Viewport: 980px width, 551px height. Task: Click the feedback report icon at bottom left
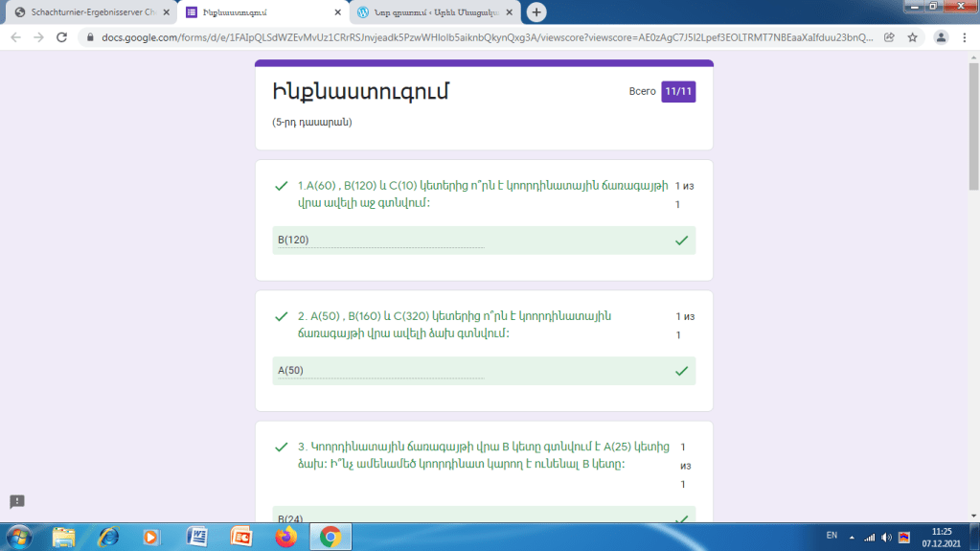16,502
